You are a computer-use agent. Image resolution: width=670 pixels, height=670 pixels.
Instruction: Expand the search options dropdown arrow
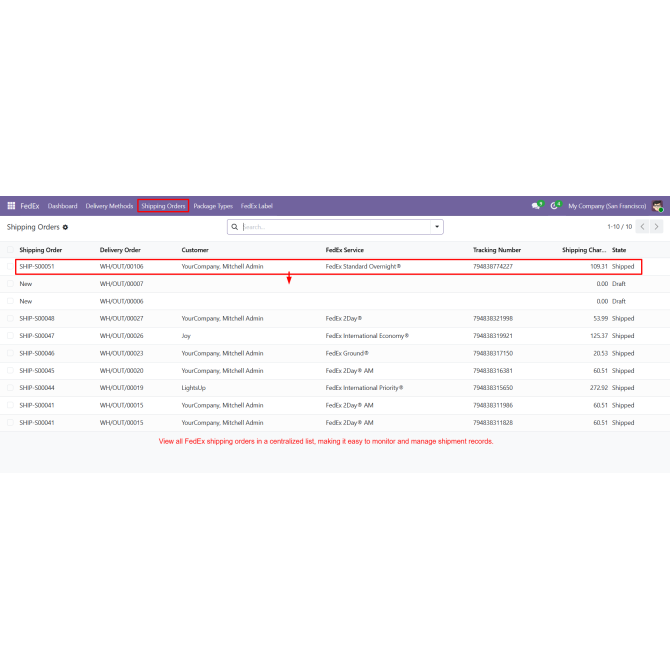[437, 227]
